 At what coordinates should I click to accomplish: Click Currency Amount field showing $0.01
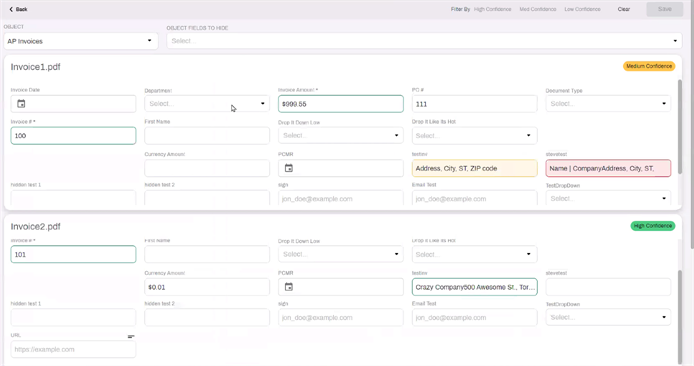click(207, 287)
